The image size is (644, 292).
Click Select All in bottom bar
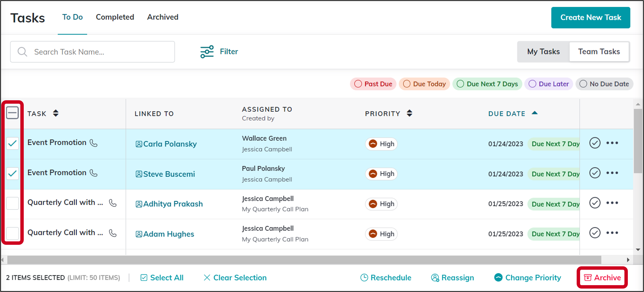pos(162,278)
